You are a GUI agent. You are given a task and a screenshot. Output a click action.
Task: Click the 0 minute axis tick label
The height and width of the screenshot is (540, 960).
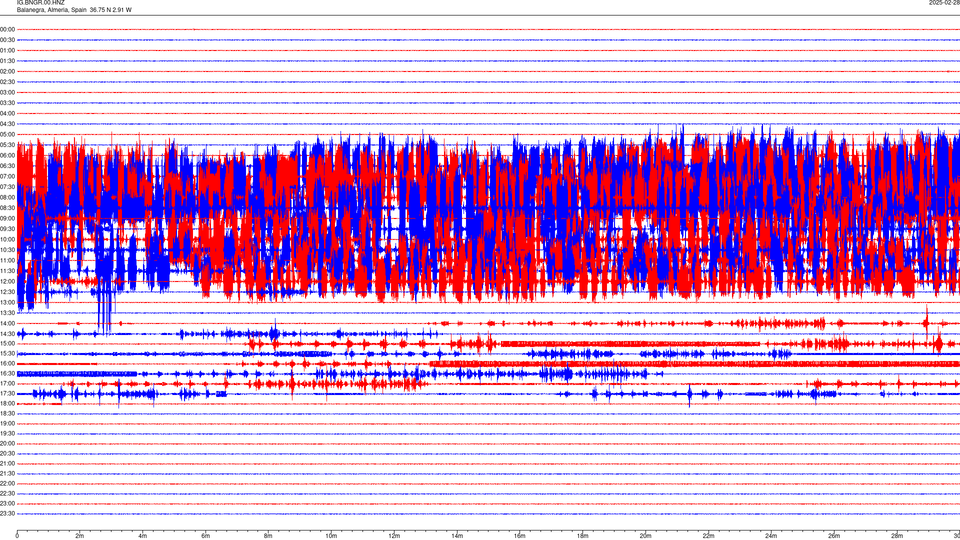coord(17,536)
